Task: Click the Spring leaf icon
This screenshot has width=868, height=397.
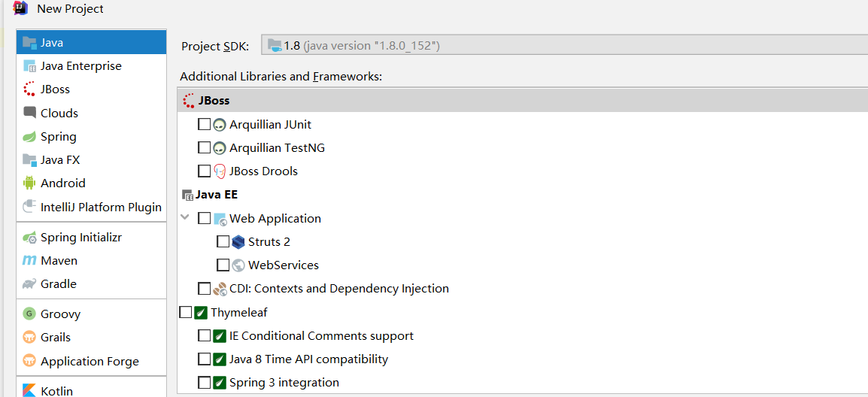Action: coord(29,136)
